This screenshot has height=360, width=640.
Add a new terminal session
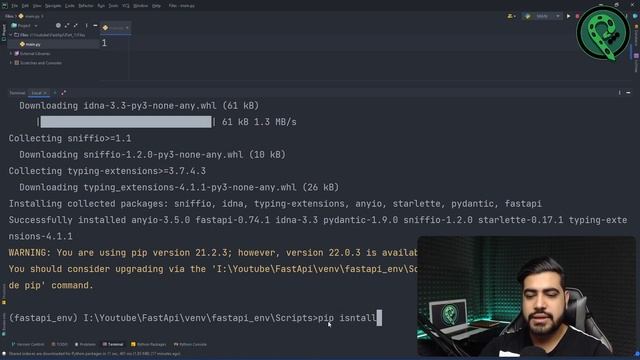55,93
